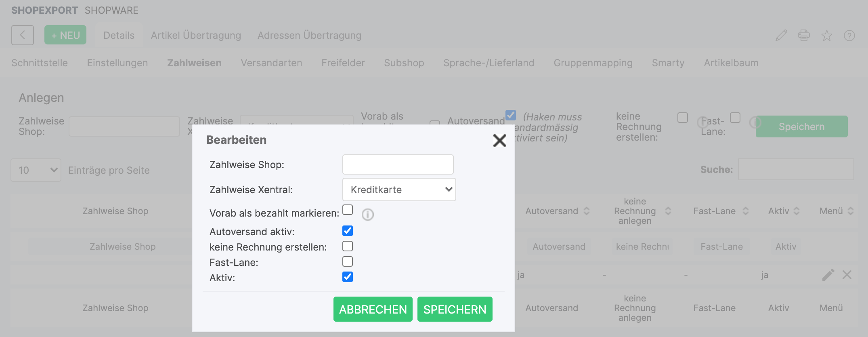Click SPEICHERN button in dialog

(x=455, y=309)
